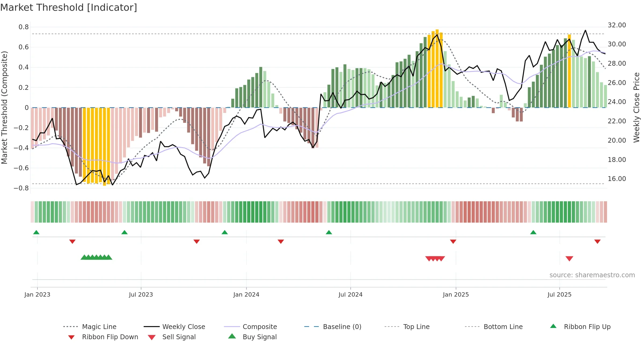Toggle the Composite legend entry
Screen dimensions: 644x362
click(250, 327)
